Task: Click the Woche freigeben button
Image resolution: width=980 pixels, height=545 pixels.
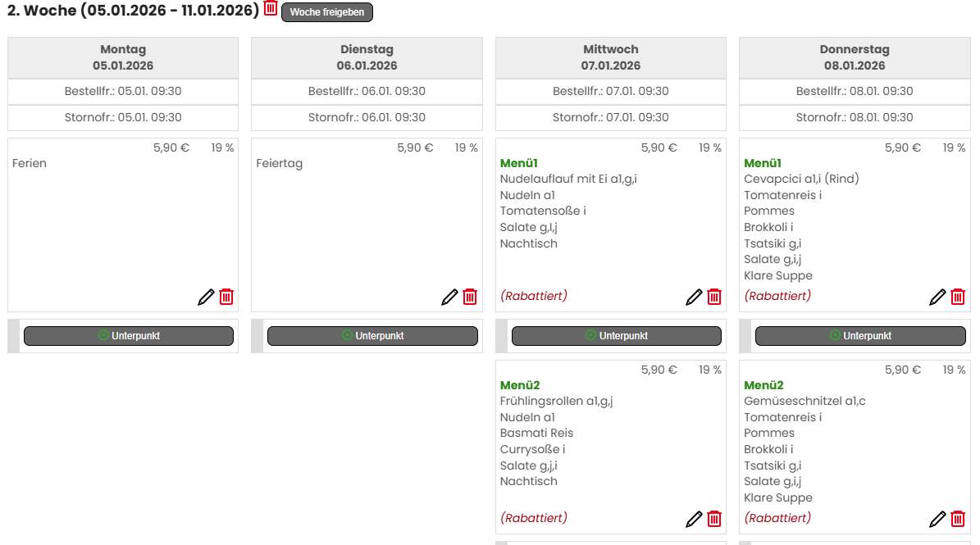Action: [327, 12]
